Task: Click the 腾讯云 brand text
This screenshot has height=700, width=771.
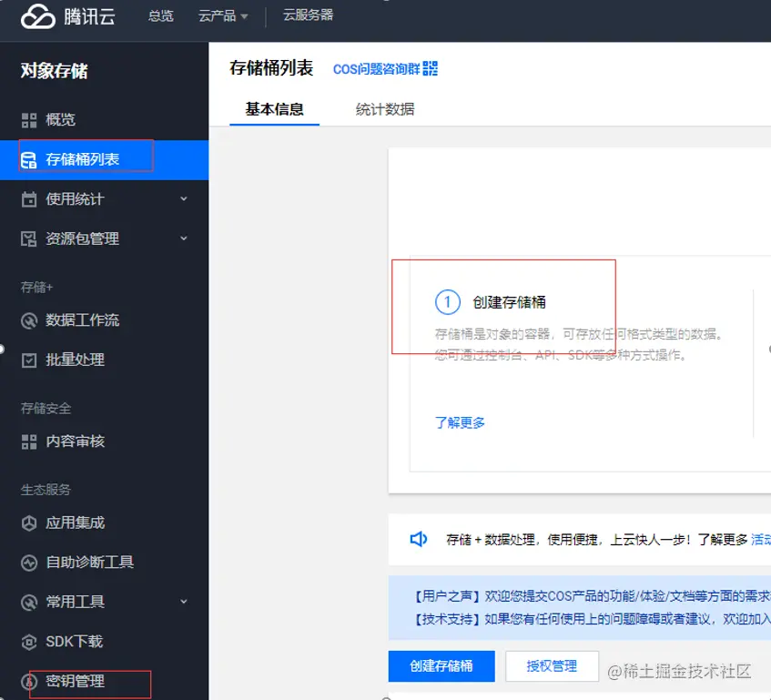Action: [89, 17]
